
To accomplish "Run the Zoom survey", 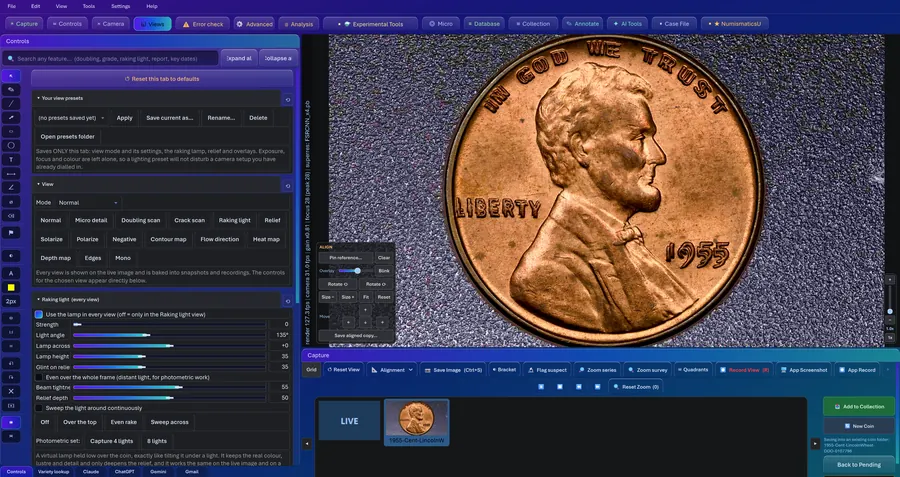I will [x=647, y=370].
